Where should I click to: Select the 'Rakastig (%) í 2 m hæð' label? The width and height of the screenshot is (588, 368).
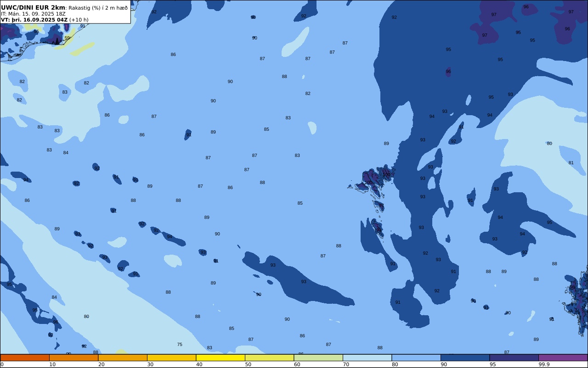[98, 8]
